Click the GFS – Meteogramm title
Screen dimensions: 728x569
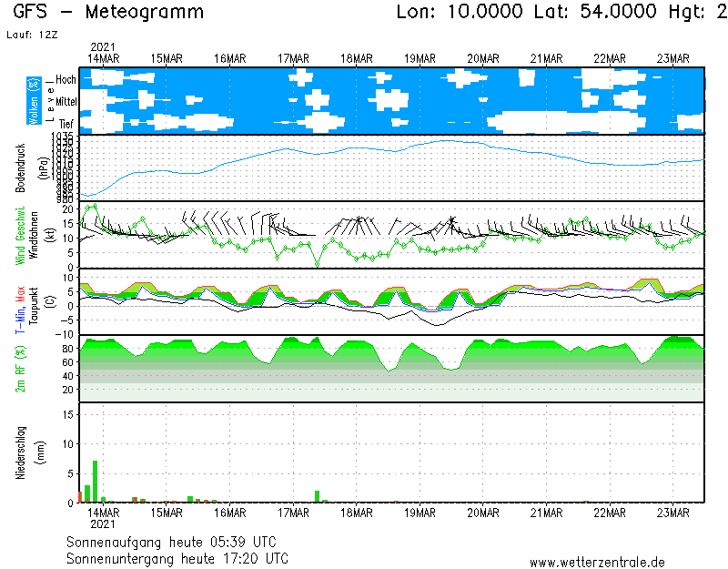pyautogui.click(x=108, y=13)
